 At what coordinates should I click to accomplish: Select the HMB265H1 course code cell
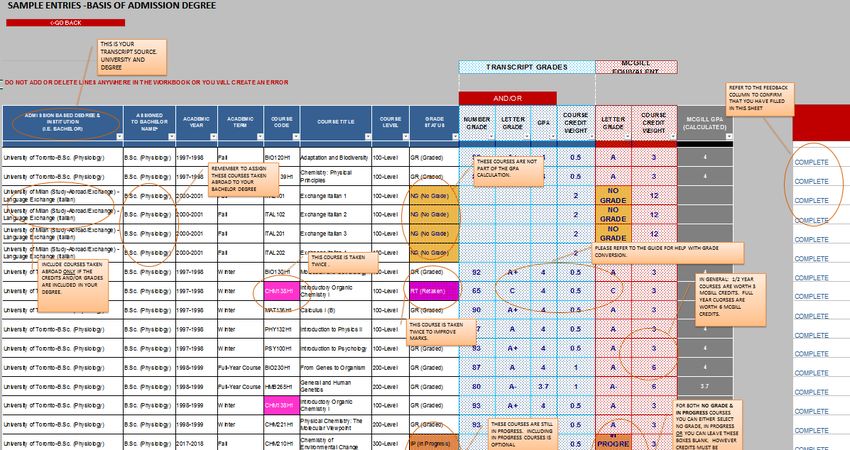coord(281,387)
